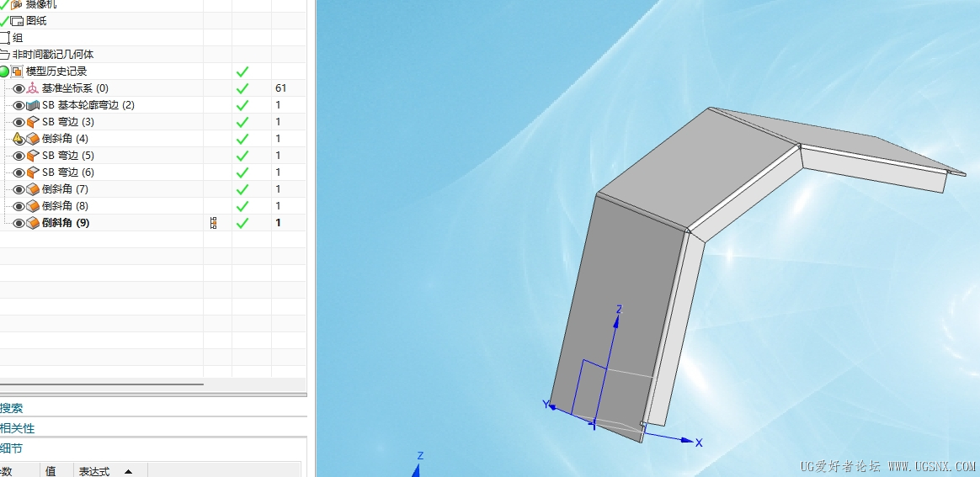This screenshot has height=477, width=980.
Task: Select SB 基本轮廓弯边 (2) feature label
Action: [x=88, y=105]
